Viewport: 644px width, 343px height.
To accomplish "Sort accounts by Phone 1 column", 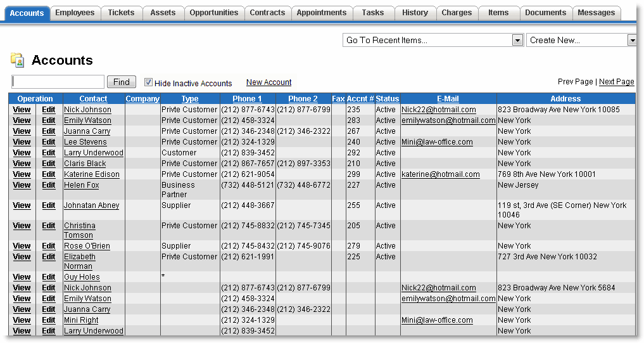I will click(247, 99).
